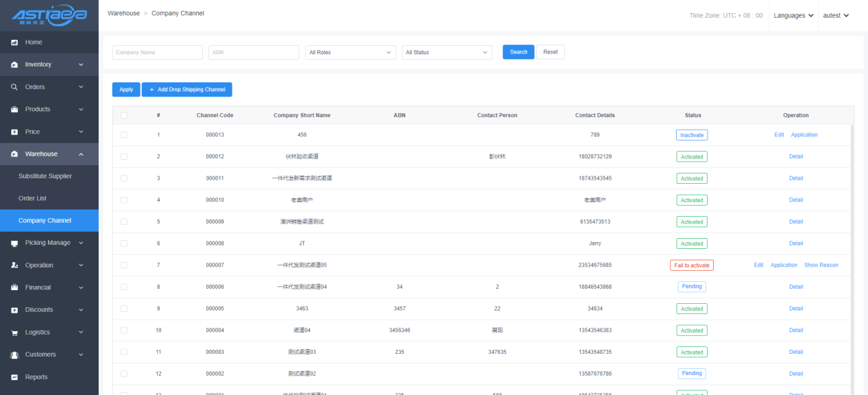Click Add Drop Shipping Channel button

pyautogui.click(x=187, y=90)
